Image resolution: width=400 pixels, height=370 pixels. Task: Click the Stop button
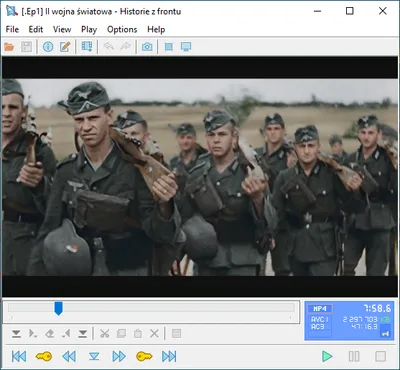[380, 357]
